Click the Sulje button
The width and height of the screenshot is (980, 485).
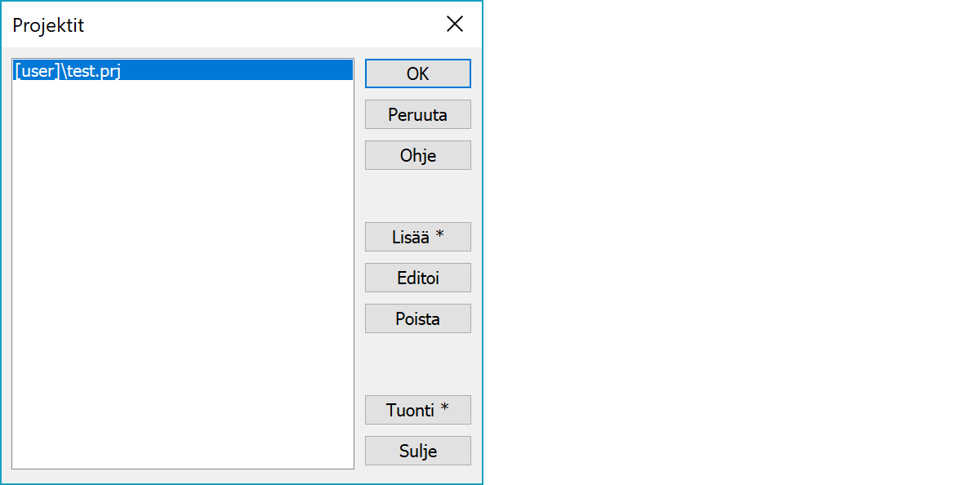417,451
